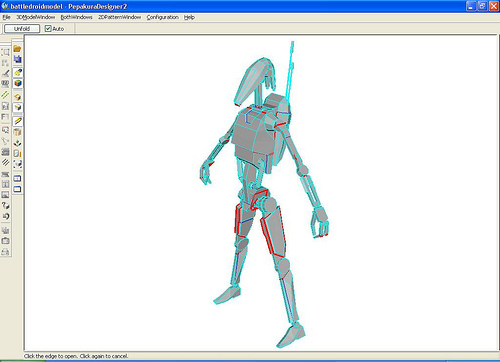Viewport: 500px width, 362px height.
Task: Click the blue save icon below the folder
Action: (x=17, y=59)
